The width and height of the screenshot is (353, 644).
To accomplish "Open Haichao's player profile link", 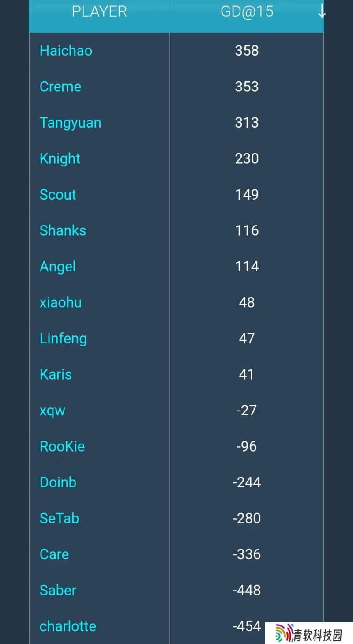I will coord(66,51).
